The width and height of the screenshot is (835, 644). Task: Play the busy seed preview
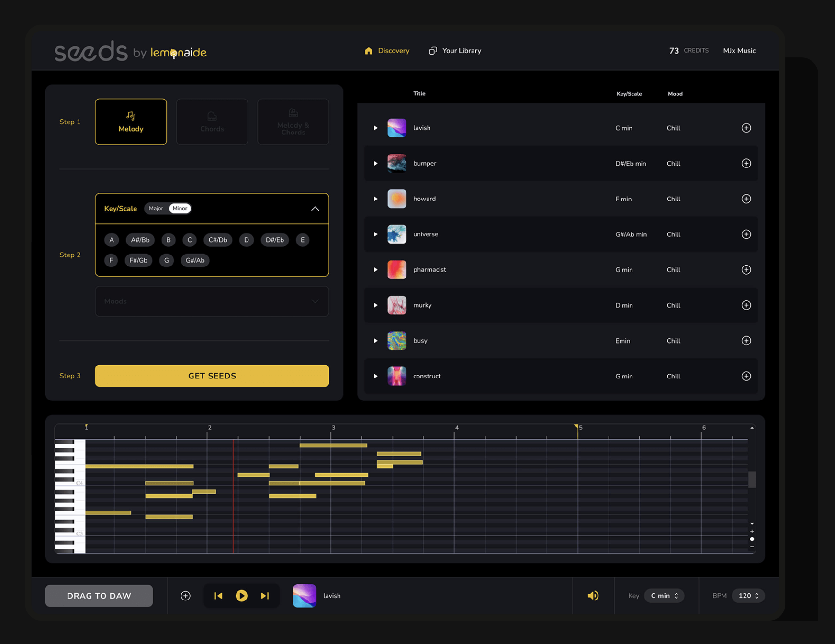tap(376, 341)
